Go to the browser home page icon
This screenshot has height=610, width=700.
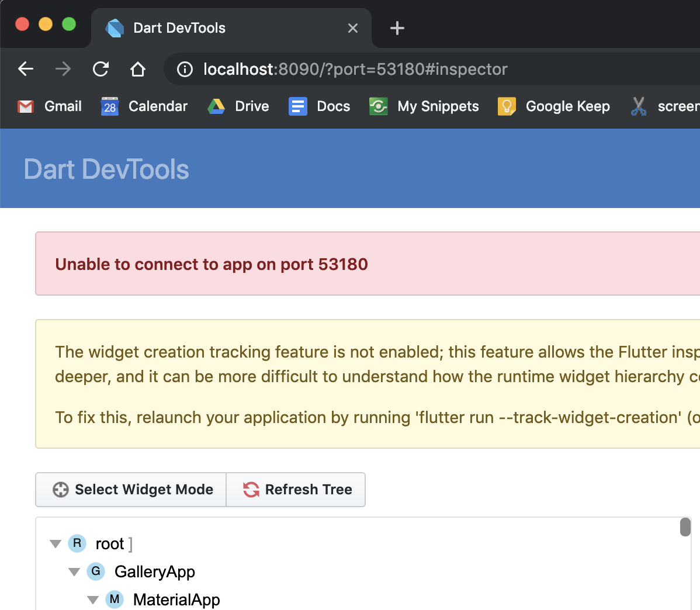(x=137, y=69)
